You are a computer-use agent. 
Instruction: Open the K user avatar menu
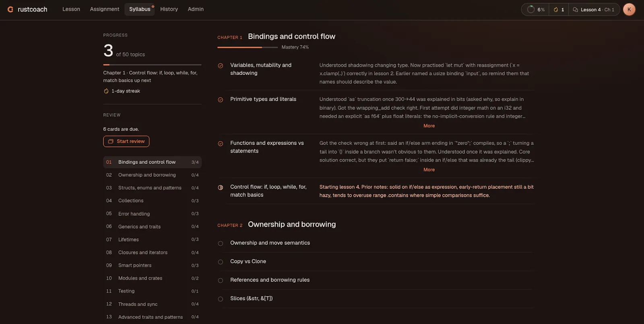click(x=629, y=9)
